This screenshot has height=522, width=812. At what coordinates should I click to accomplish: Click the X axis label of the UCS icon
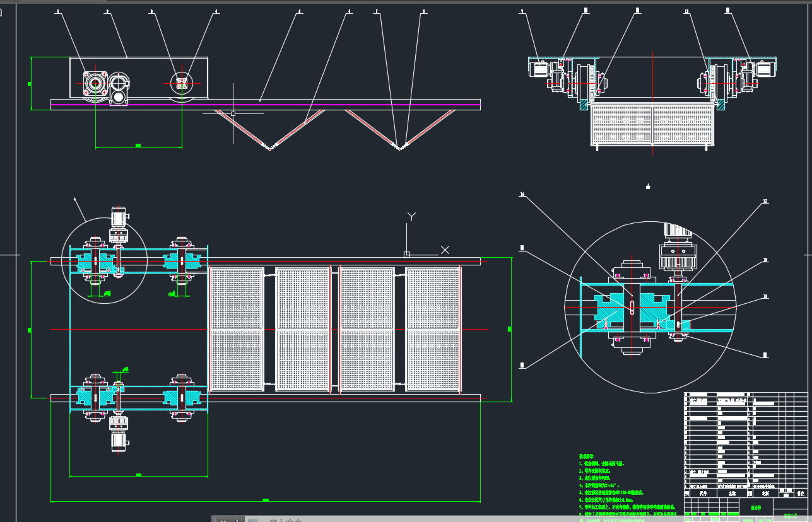click(x=445, y=250)
